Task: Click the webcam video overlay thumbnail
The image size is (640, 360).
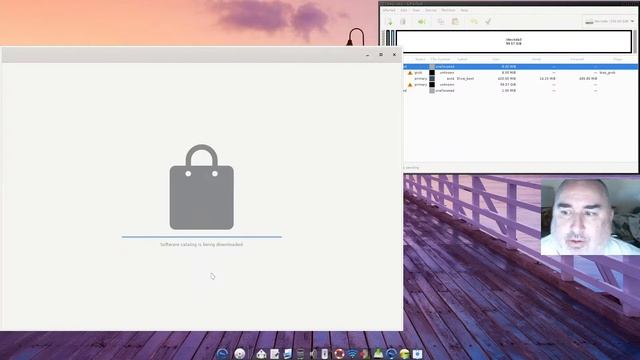Action: click(590, 217)
